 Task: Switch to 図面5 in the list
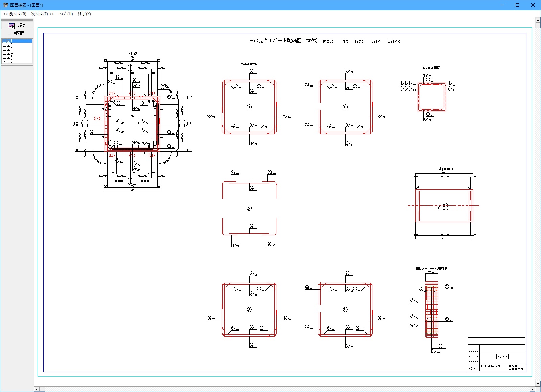tap(7, 57)
